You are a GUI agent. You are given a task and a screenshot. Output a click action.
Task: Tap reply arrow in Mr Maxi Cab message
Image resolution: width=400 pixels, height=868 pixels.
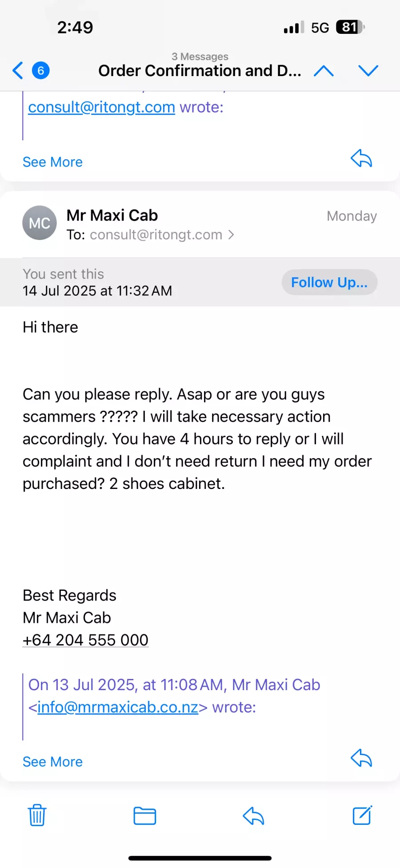[361, 758]
